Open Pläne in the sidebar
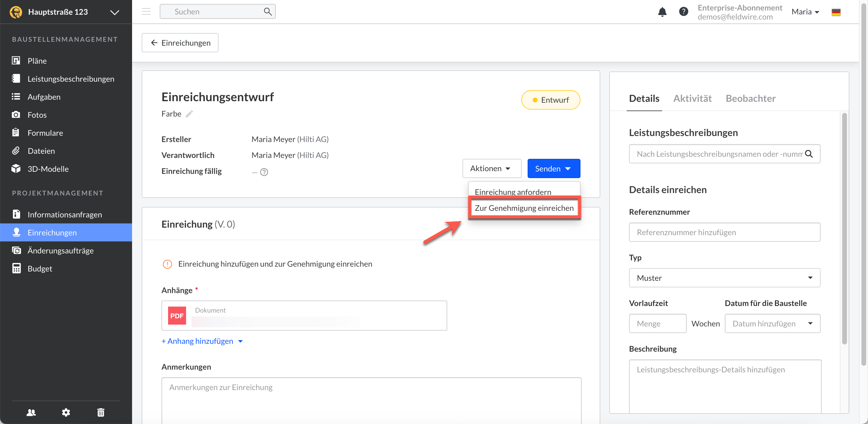868x424 pixels. click(x=37, y=61)
